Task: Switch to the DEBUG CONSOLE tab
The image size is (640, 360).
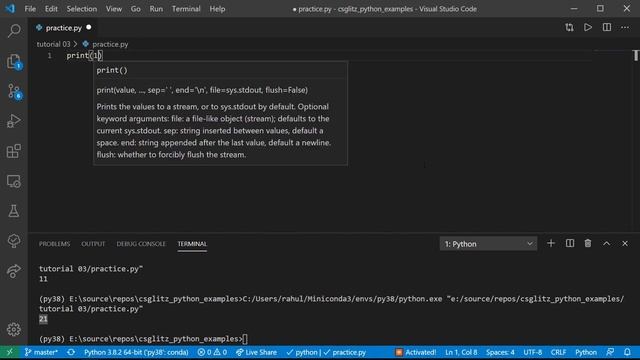Action: point(141,244)
